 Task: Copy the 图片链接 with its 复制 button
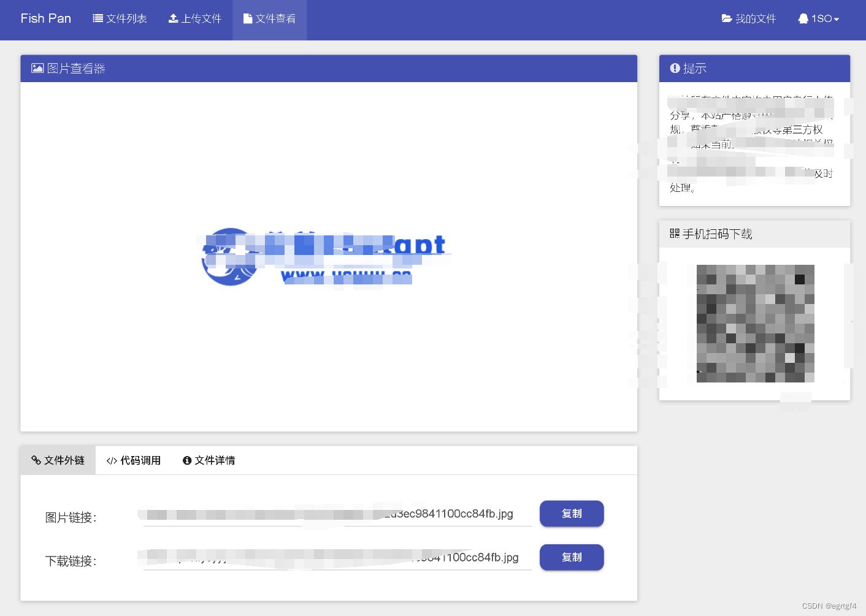571,514
